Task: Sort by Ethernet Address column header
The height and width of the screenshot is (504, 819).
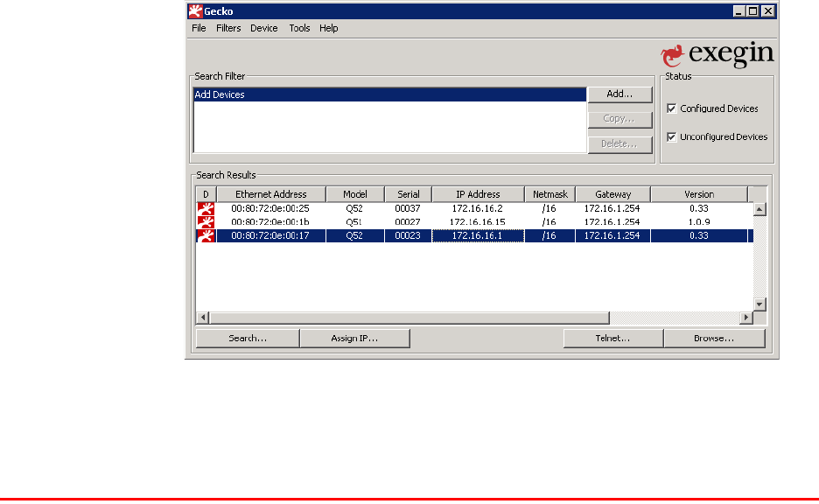Action: point(271,194)
